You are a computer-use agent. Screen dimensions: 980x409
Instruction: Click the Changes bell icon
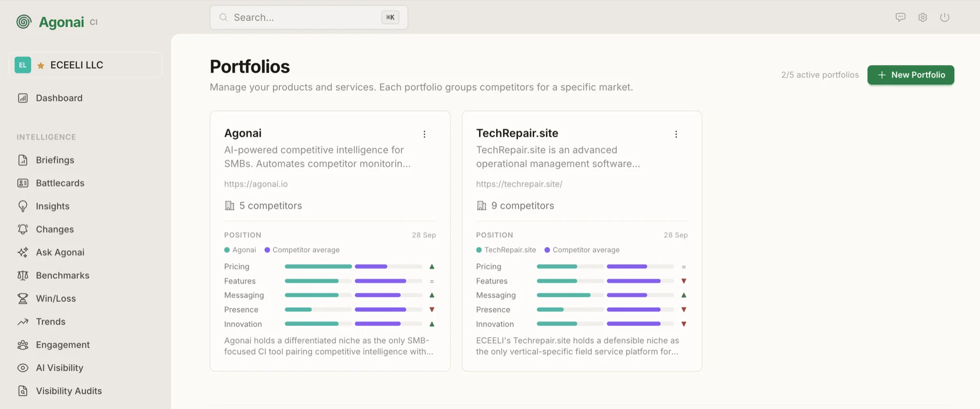pyautogui.click(x=23, y=229)
